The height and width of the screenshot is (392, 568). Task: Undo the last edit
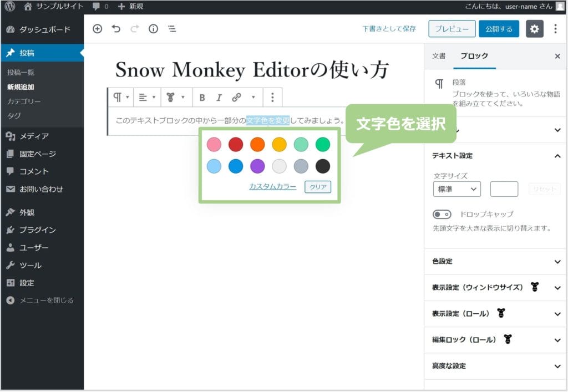pos(116,29)
